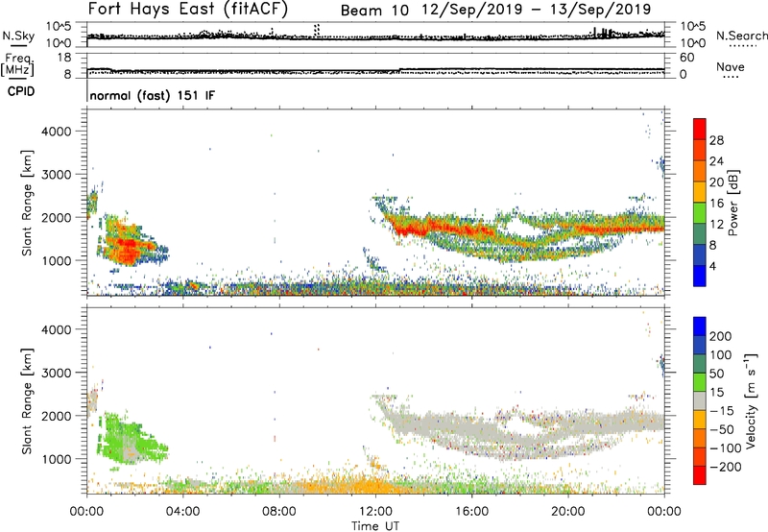Screen dimensions: 768x532
Task: Select the 'Beam 10' label
Action: coord(374,11)
